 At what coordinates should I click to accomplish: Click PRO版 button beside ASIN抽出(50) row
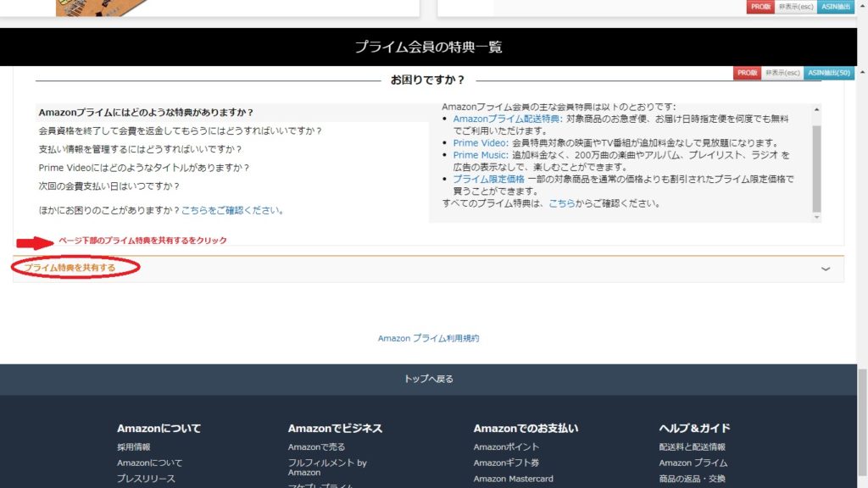tap(747, 73)
